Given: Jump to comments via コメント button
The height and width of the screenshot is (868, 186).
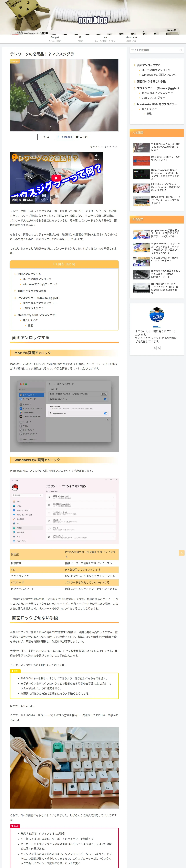Looking at the screenshot, I should pos(83,137).
